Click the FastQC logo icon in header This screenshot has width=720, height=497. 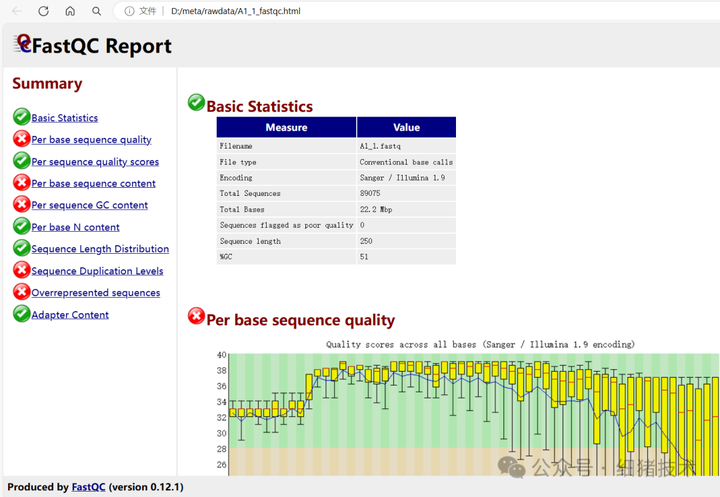coord(22,44)
